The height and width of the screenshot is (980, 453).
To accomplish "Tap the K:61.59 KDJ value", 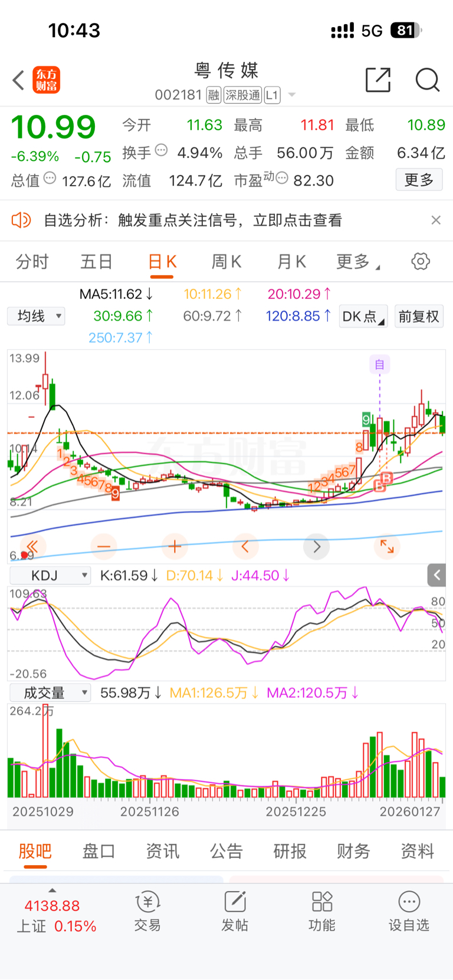I will [129, 576].
